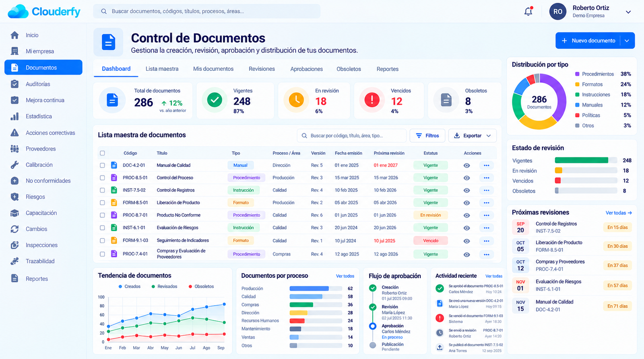Click the Formatos yellow legend swatch
The height and width of the screenshot is (359, 644).
[577, 84]
